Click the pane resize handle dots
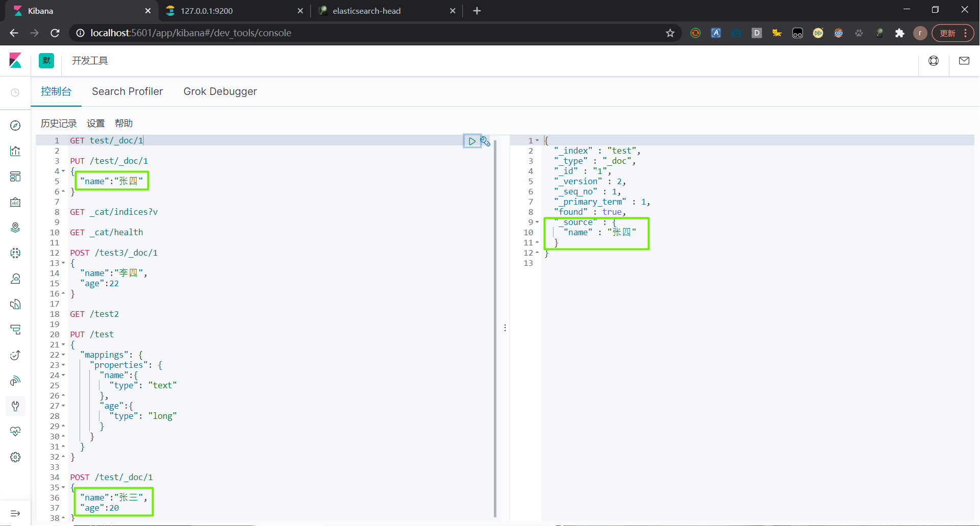The width and height of the screenshot is (980, 526). pyautogui.click(x=505, y=328)
